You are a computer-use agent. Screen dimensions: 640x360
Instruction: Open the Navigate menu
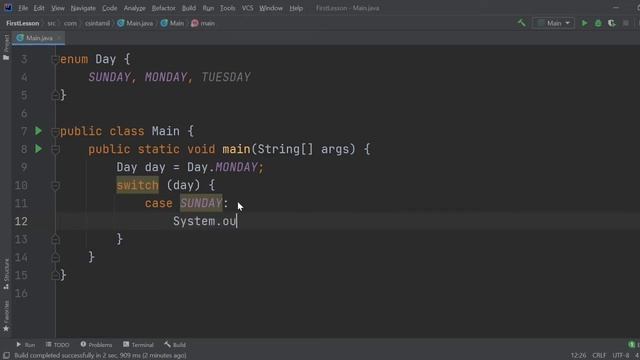coord(83,8)
